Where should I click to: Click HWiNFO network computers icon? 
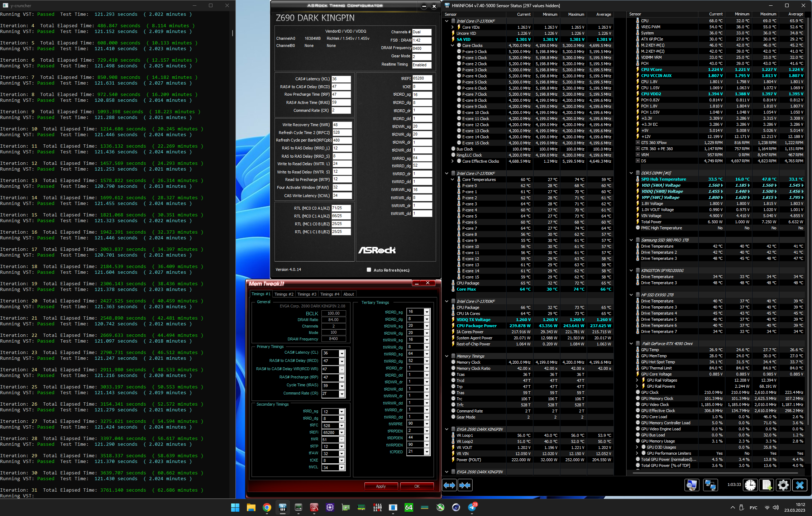click(710, 485)
